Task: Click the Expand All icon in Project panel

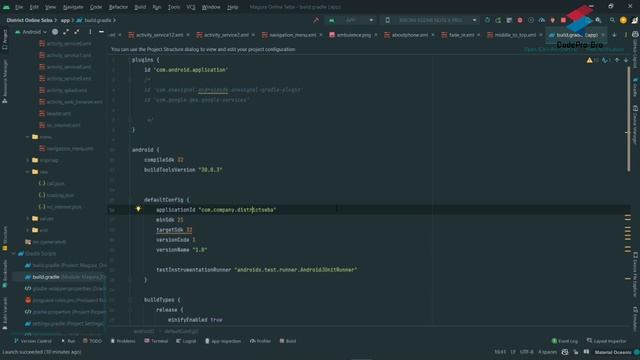Action: tap(66, 32)
